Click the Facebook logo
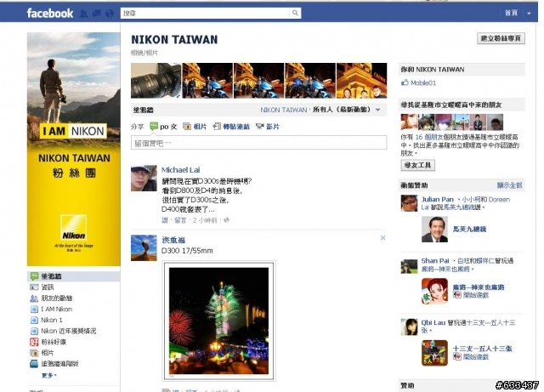The height and width of the screenshot is (392, 544). (x=50, y=14)
